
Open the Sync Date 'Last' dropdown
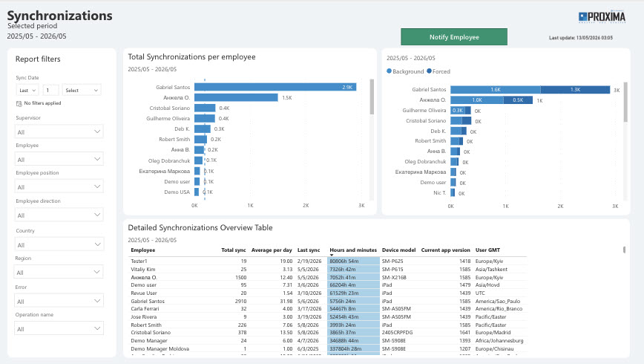point(27,90)
